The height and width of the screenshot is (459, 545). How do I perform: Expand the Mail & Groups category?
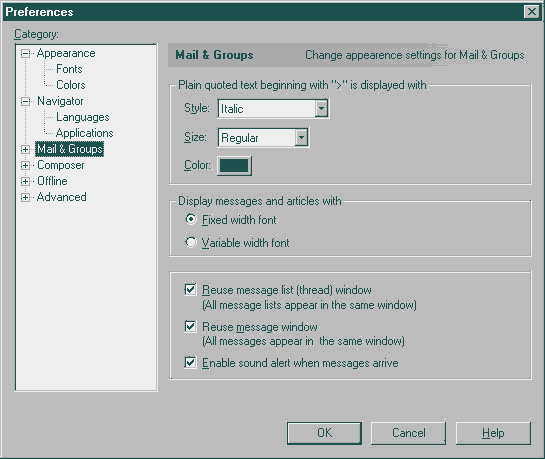point(25,149)
